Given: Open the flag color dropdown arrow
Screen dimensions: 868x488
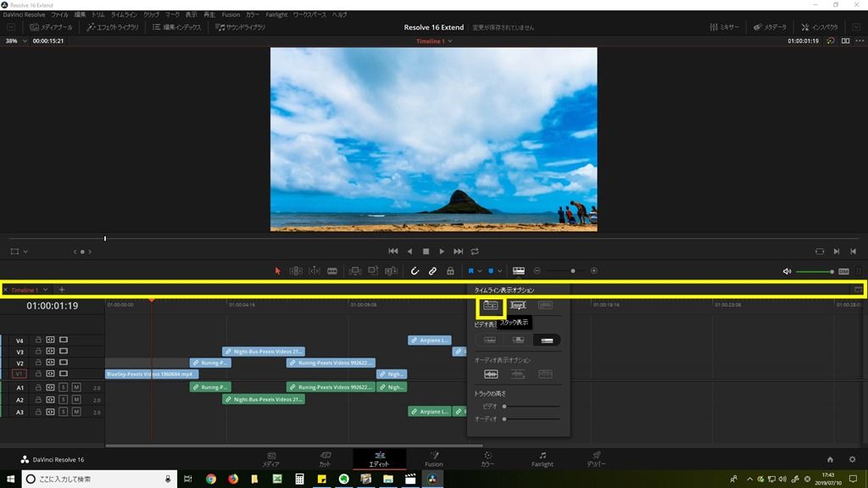Looking at the screenshot, I should tap(480, 269).
